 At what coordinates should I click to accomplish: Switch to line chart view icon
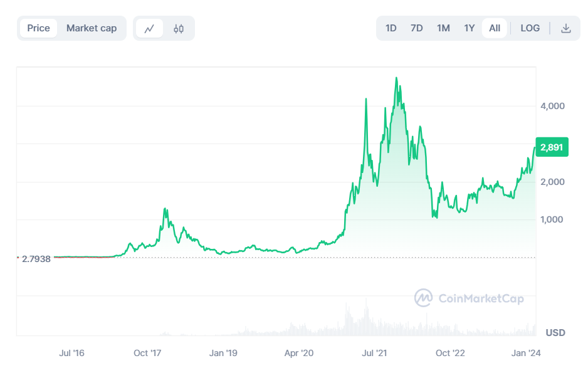pyautogui.click(x=149, y=28)
